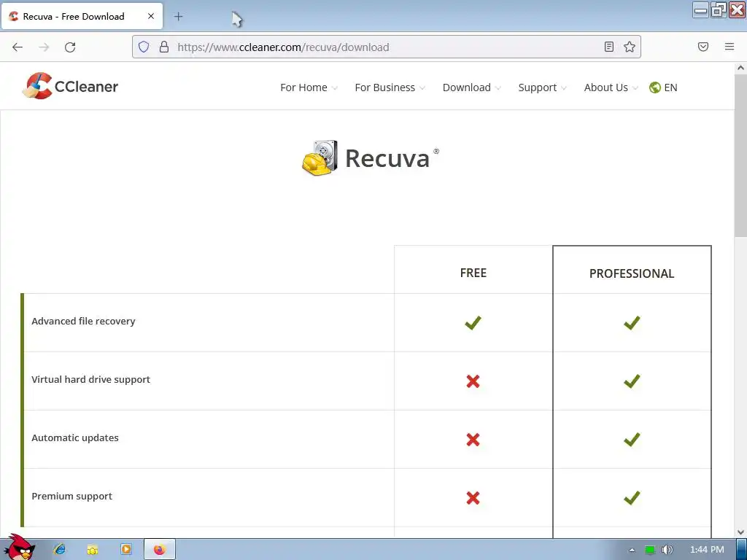Click the FREE column header
The height and width of the screenshot is (560, 747).
pyautogui.click(x=473, y=273)
